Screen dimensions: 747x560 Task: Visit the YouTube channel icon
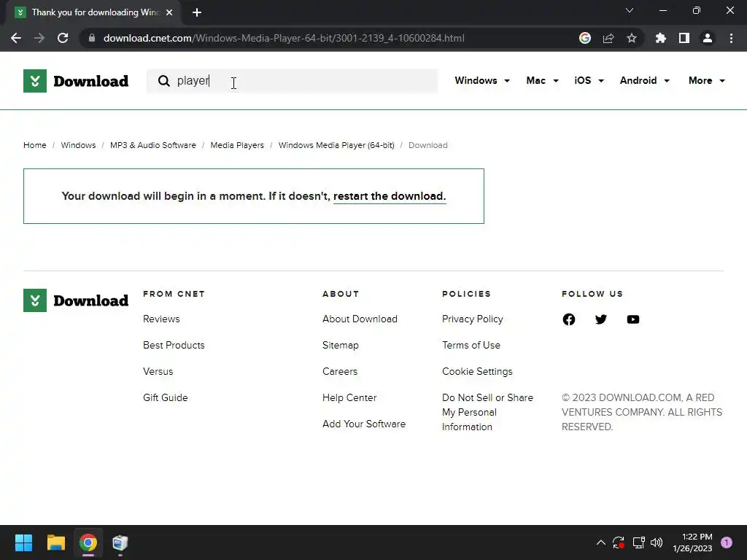pyautogui.click(x=632, y=319)
